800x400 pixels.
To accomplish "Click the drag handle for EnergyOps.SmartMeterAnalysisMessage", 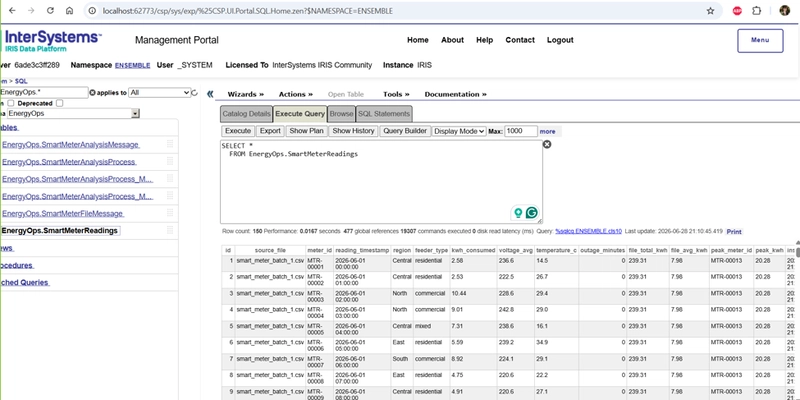I will 170,144.
